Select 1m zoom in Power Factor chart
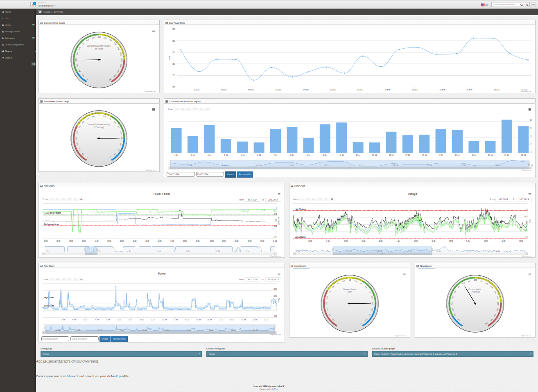The height and width of the screenshot is (392, 538). pyautogui.click(x=51, y=200)
